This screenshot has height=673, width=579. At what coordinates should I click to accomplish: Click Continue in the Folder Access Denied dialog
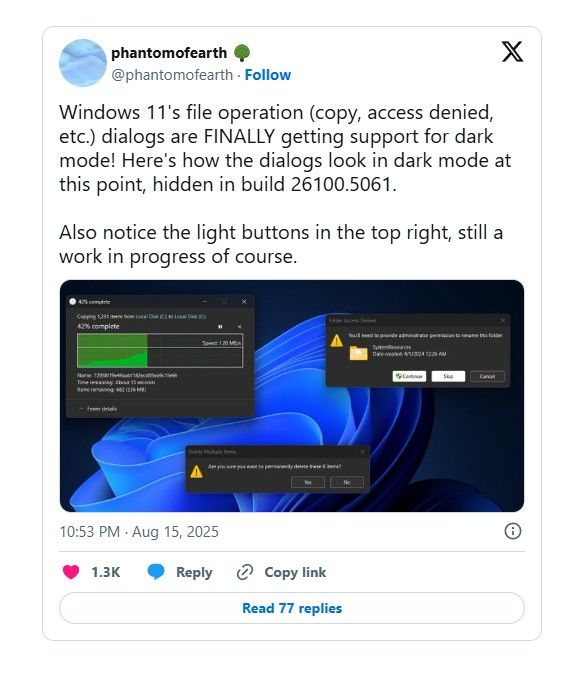click(x=409, y=376)
